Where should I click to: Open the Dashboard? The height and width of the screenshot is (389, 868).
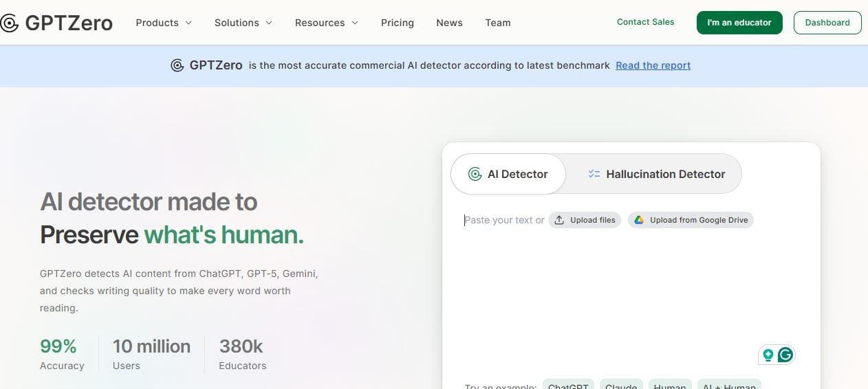pos(827,23)
